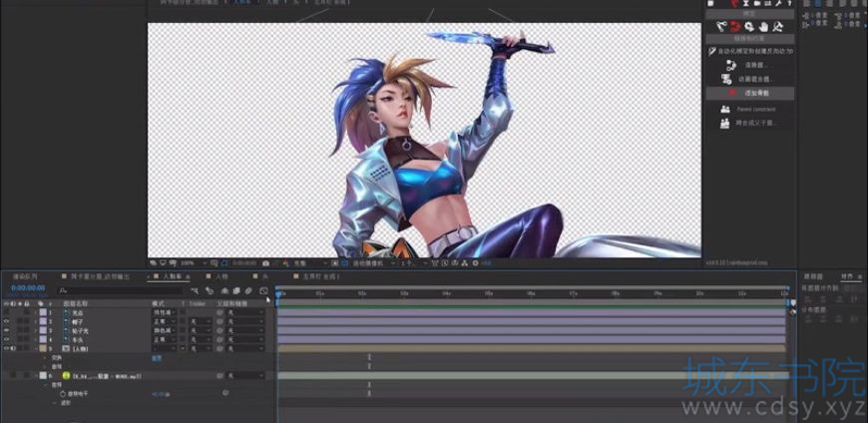Viewport: 868px width, 423px height.
Task: Collapse layer 6 properties twirl arrow
Action: [x=36, y=375]
